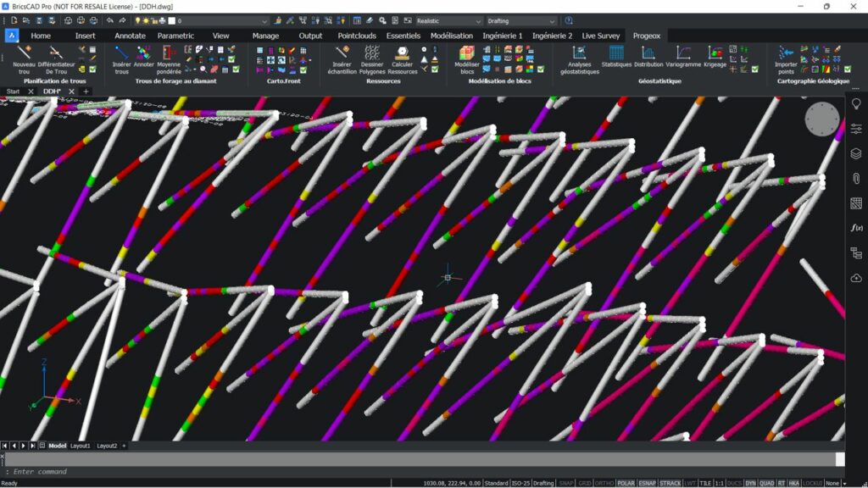
Task: Click the New drawing icon
Action: (x=14, y=20)
